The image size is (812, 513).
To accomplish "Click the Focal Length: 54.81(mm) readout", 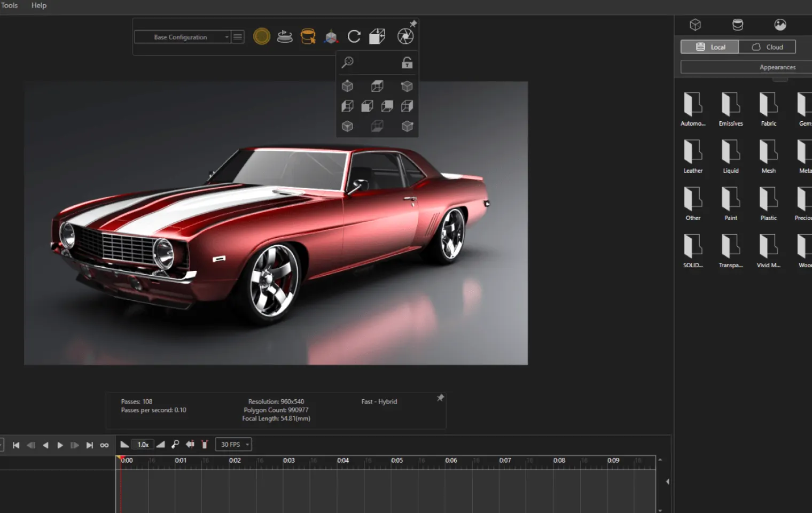I will [276, 418].
